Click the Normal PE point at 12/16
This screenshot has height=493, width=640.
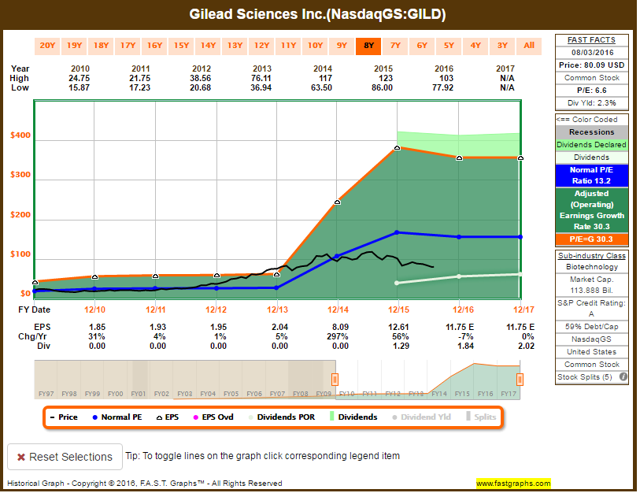(x=459, y=237)
